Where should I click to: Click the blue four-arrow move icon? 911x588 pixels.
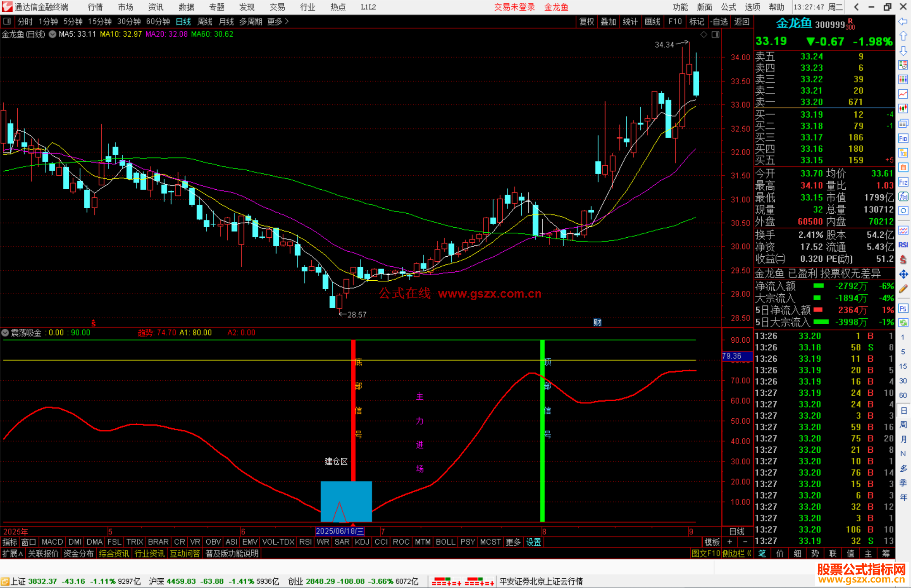tap(903, 274)
